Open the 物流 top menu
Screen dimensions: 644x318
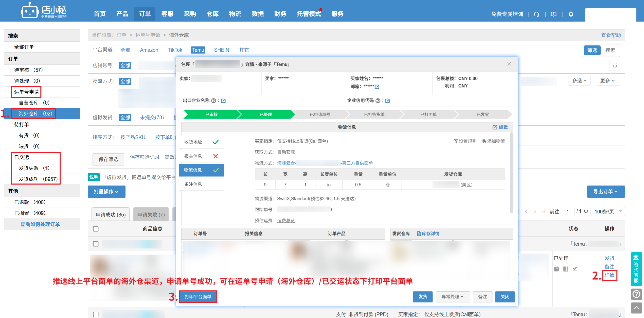235,14
